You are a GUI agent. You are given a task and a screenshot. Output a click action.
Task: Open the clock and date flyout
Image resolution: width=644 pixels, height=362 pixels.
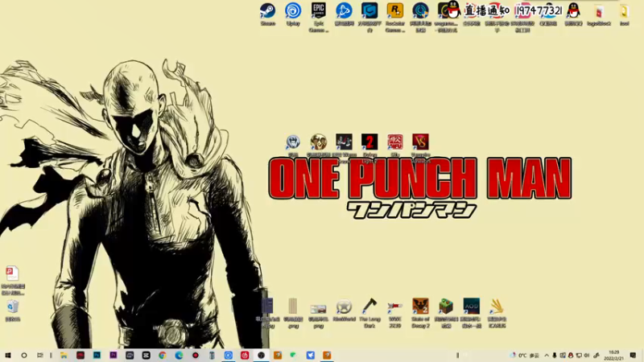point(613,356)
